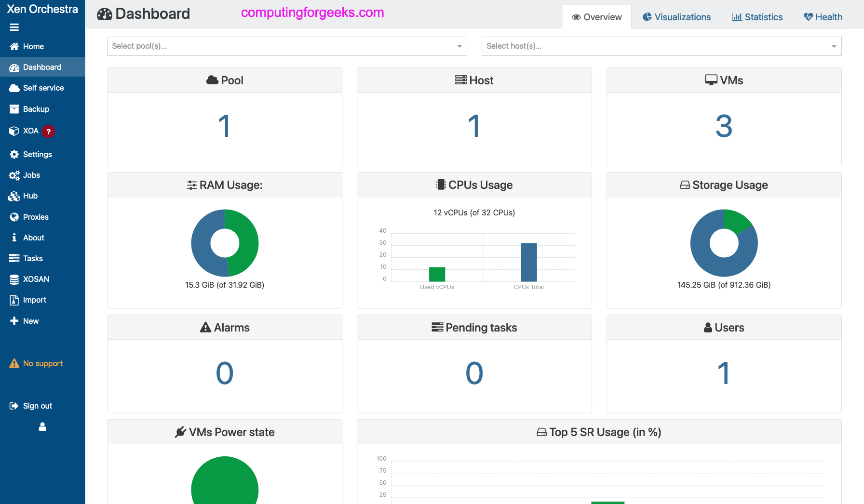Click the Users count number 1

click(x=724, y=373)
